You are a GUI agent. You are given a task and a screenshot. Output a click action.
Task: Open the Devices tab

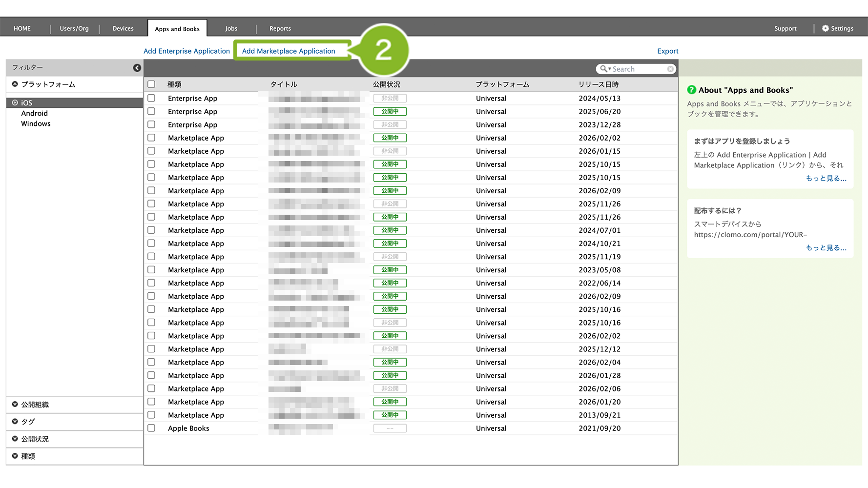(x=123, y=28)
